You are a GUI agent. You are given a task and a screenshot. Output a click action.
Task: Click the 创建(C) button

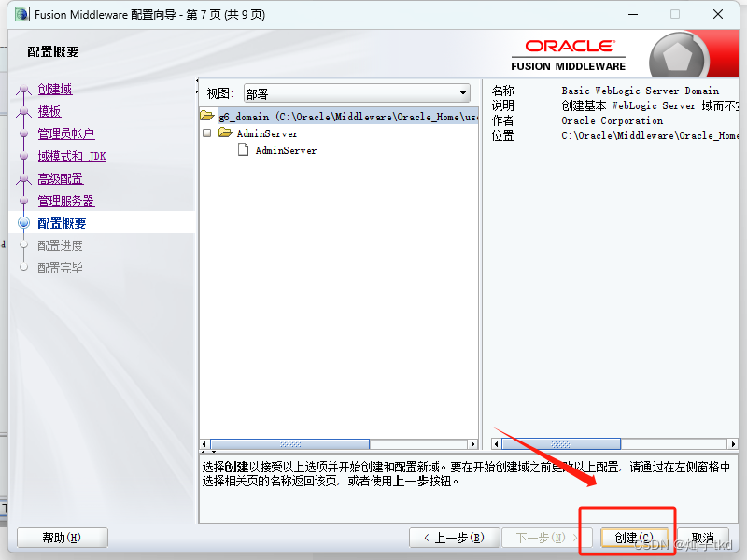pos(635,538)
